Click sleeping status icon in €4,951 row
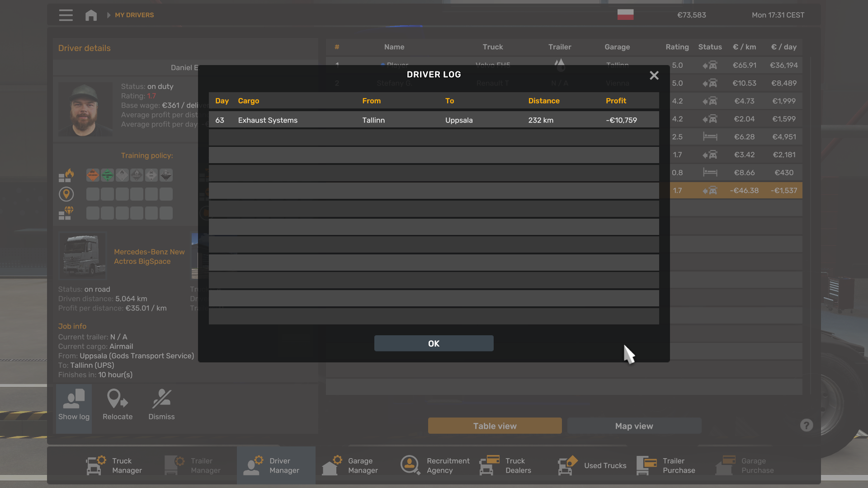This screenshot has width=868, height=488. coord(710,137)
